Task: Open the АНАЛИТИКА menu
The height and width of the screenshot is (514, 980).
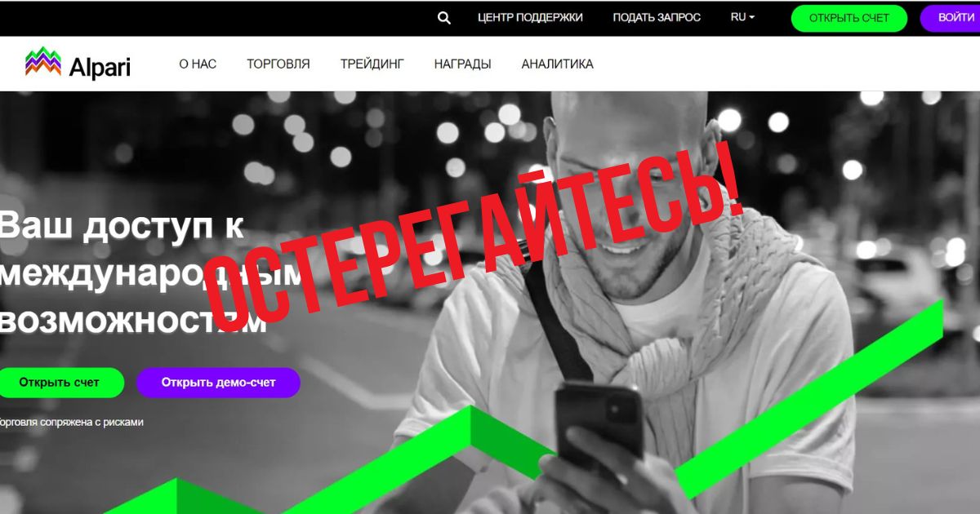Action: point(558,64)
